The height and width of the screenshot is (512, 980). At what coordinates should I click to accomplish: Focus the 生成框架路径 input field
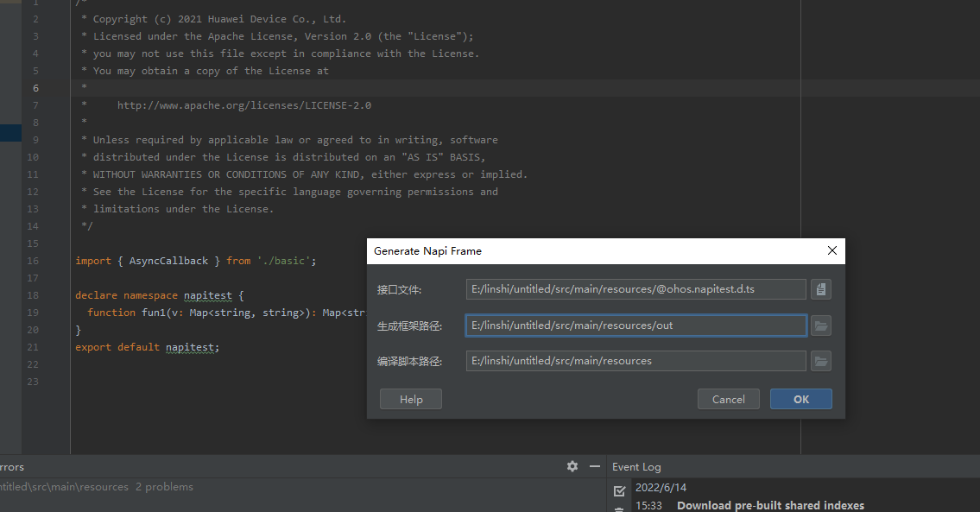(x=635, y=326)
